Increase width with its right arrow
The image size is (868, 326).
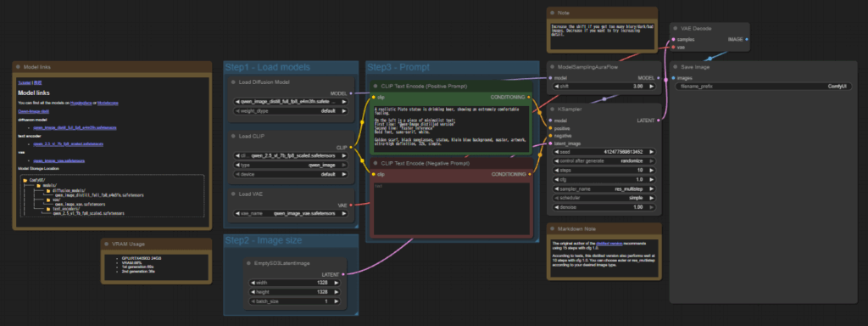[x=337, y=283]
